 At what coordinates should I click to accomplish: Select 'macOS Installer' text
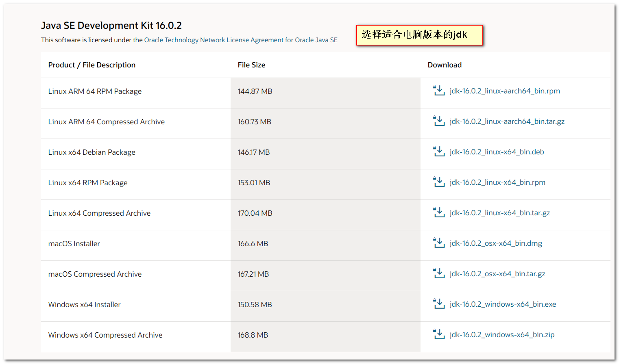pos(74,244)
